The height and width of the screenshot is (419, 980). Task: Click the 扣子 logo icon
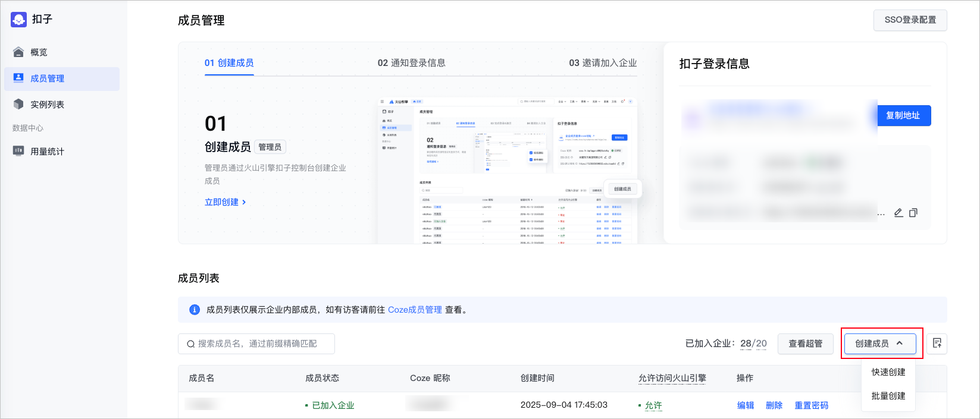click(x=19, y=19)
